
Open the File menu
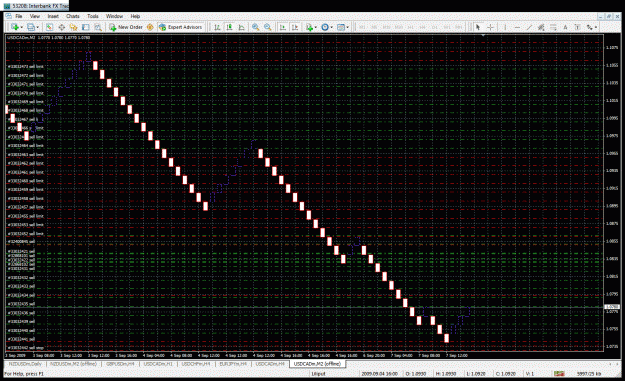(x=19, y=16)
